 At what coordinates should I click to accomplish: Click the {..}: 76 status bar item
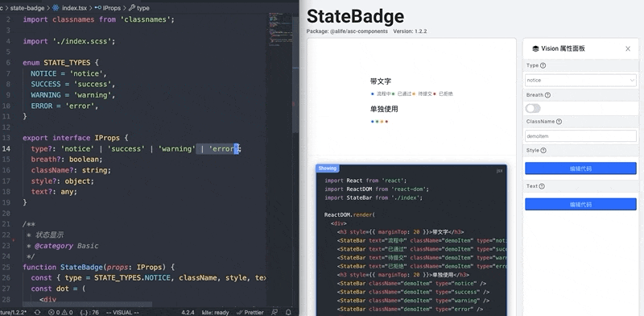pos(89,312)
